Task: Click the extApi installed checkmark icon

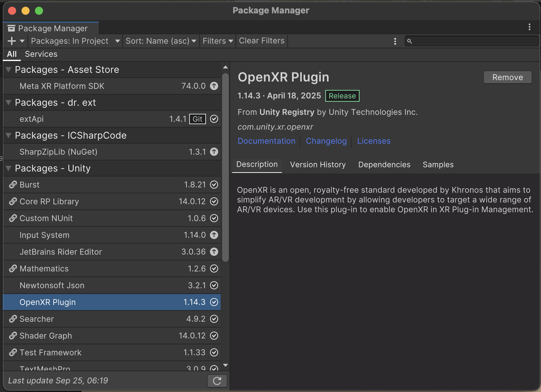Action: point(214,119)
